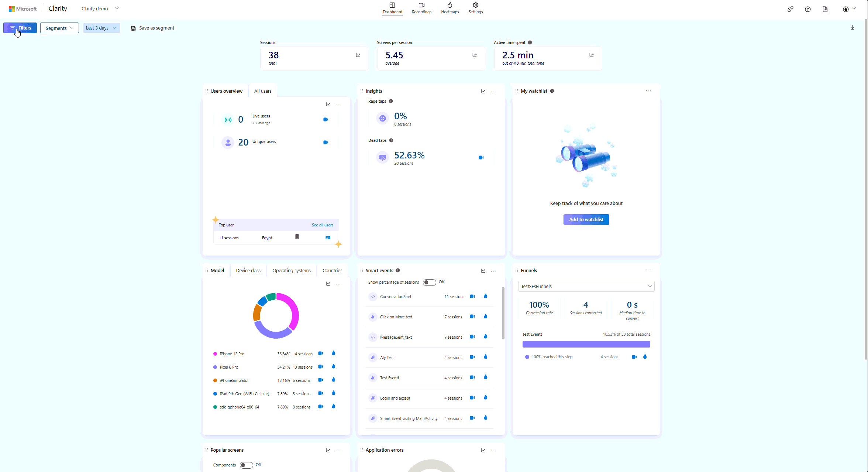
Task: Click Save as segment
Action: 152,28
